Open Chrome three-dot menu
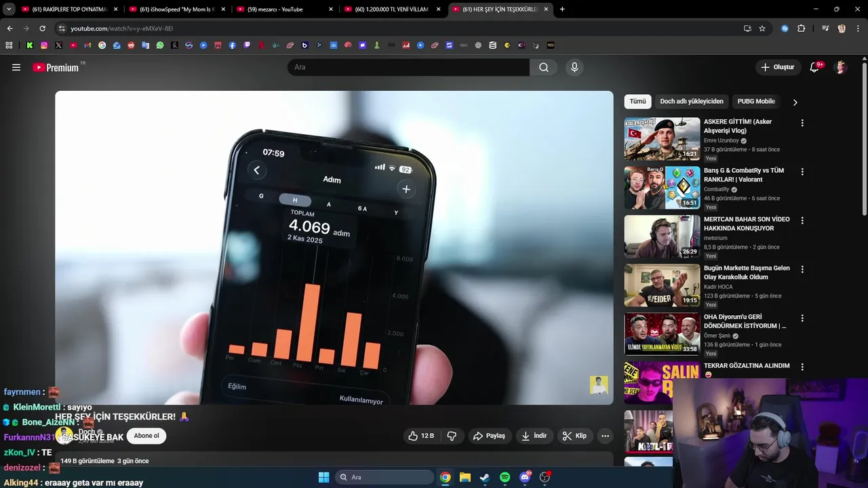Screen dimensions: 868x488 [858, 28]
